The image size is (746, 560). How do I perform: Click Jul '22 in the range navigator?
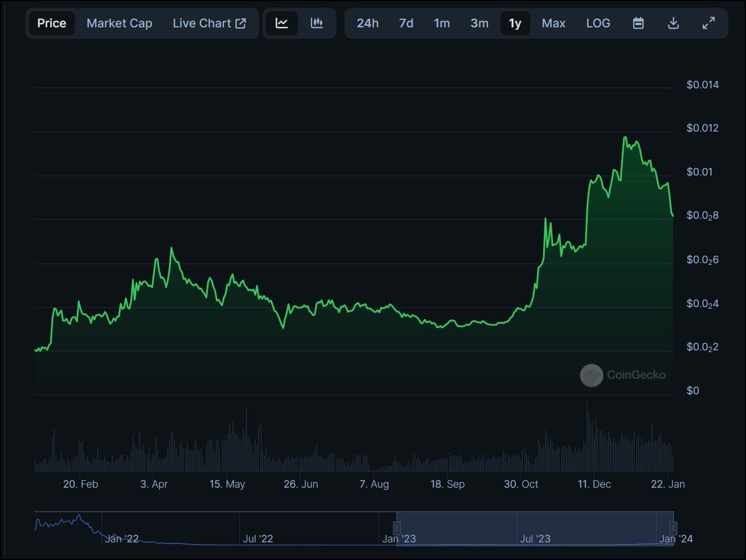(258, 538)
